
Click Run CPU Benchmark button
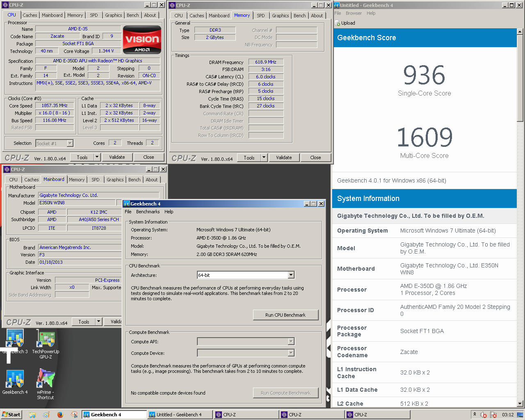(x=285, y=315)
